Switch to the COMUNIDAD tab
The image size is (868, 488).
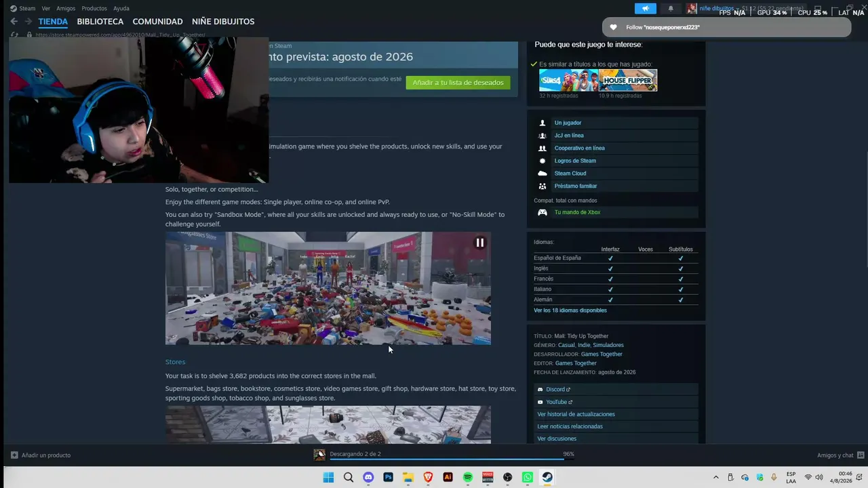coord(158,22)
